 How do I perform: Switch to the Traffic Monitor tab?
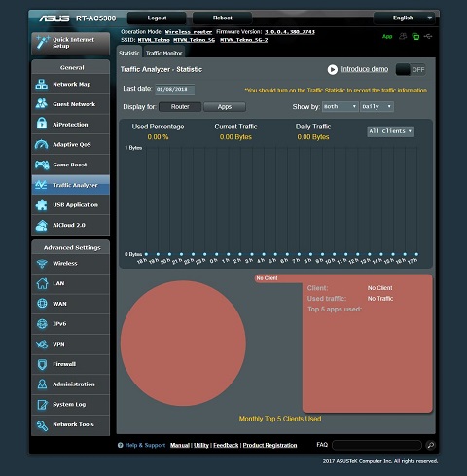pos(163,53)
